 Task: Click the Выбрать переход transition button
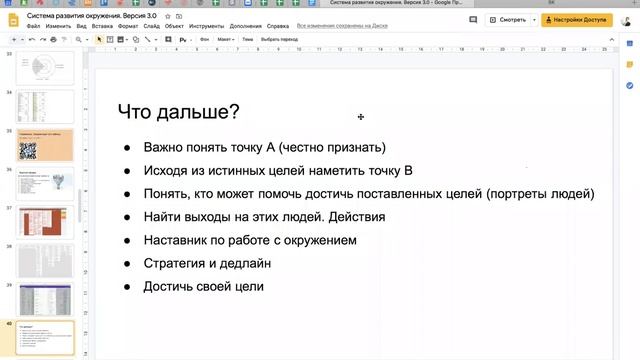point(280,40)
